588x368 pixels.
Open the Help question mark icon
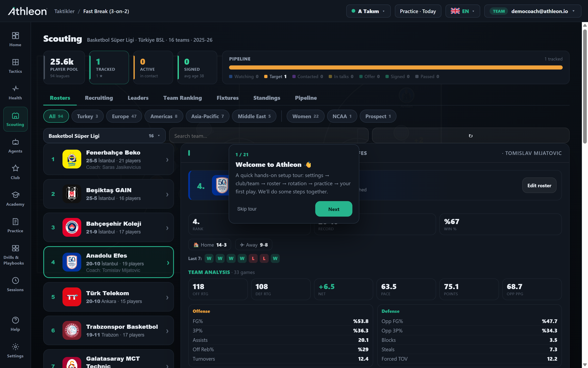point(15,320)
